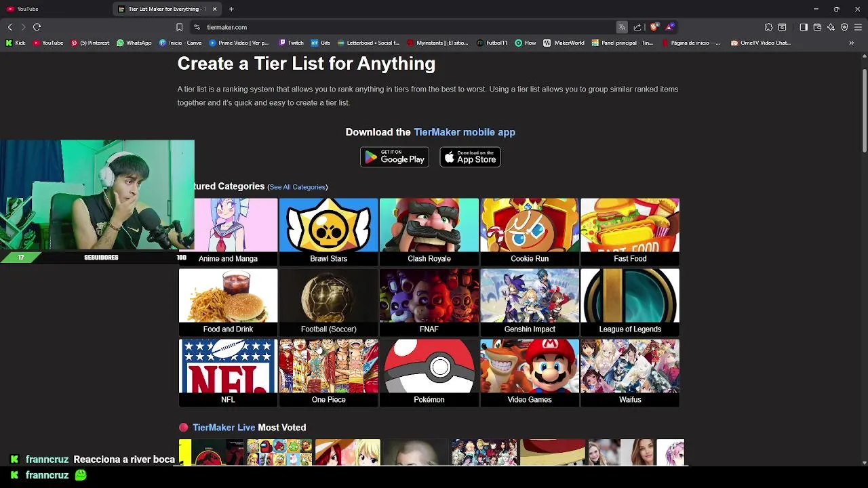Viewport: 868px width, 488px height.
Task: Bookmark this page via bookmark icon
Action: [x=179, y=27]
